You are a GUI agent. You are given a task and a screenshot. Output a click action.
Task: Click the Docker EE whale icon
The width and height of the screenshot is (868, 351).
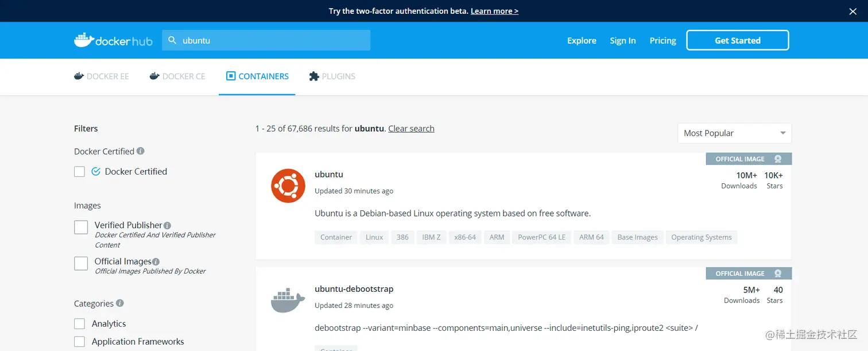(79, 76)
